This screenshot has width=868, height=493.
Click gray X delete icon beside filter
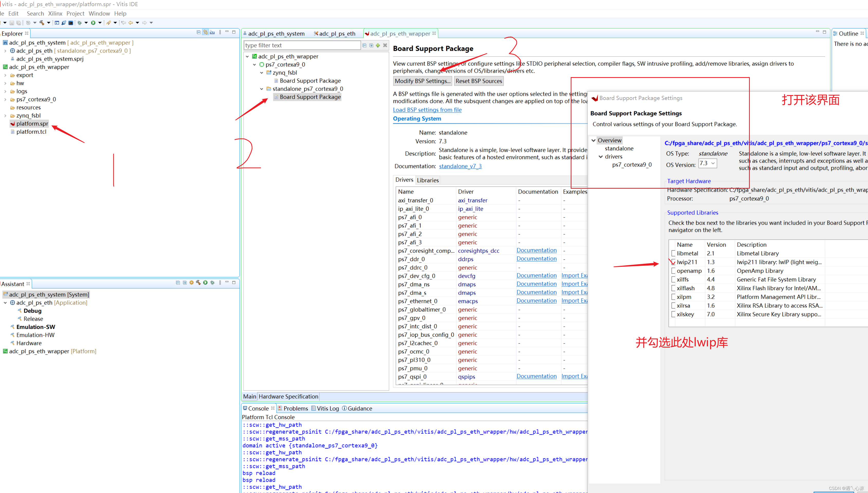coord(385,45)
